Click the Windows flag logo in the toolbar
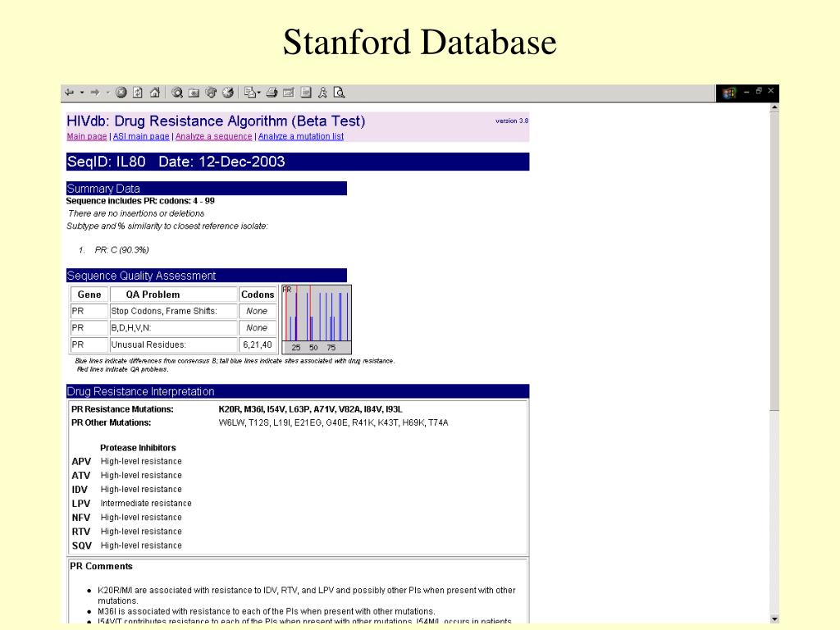The image size is (840, 630). click(728, 94)
